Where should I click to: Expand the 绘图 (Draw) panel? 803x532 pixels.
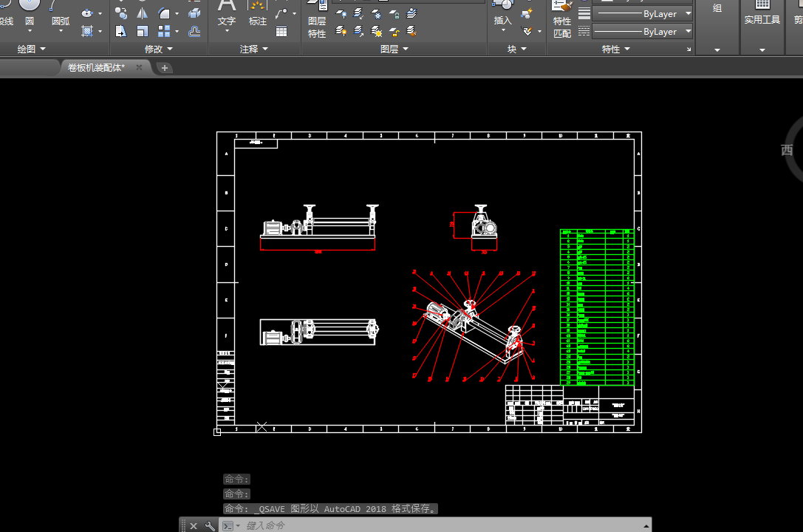pos(32,49)
